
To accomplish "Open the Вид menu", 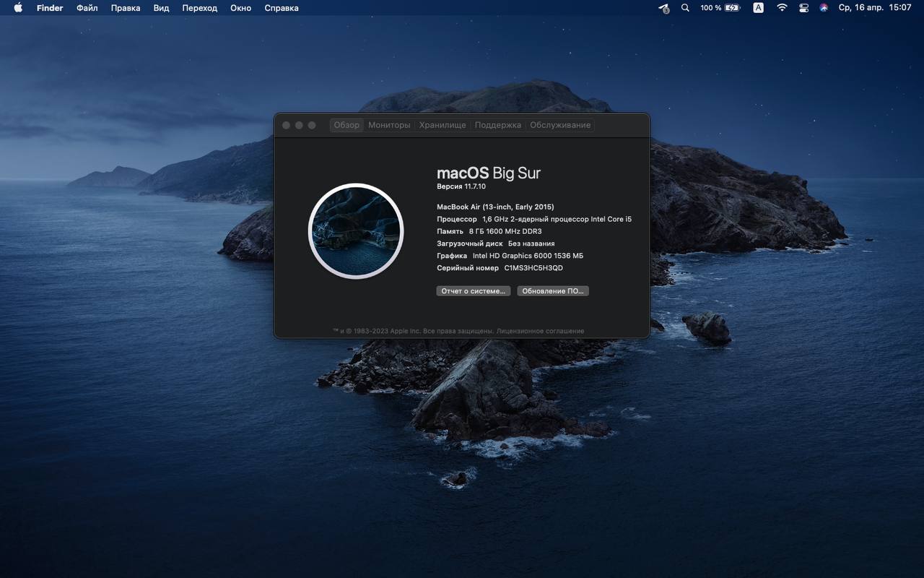I will (162, 8).
